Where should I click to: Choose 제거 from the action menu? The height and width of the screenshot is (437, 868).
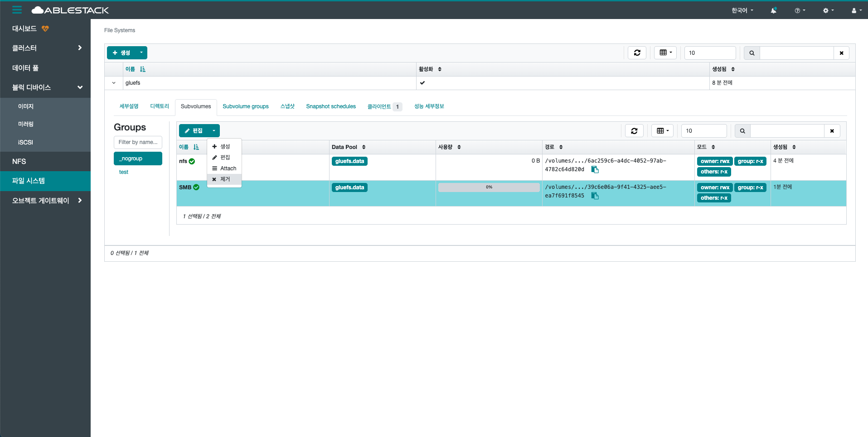click(x=225, y=179)
